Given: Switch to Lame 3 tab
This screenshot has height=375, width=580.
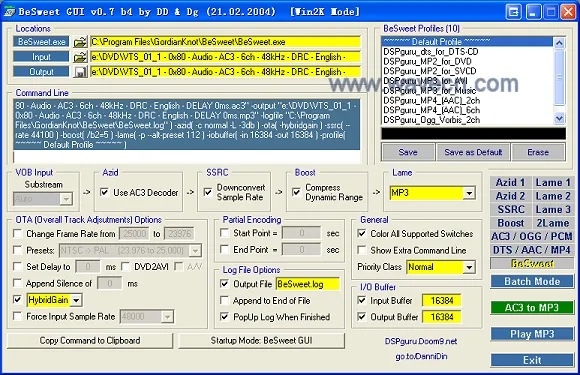Looking at the screenshot, I should click(x=553, y=210).
